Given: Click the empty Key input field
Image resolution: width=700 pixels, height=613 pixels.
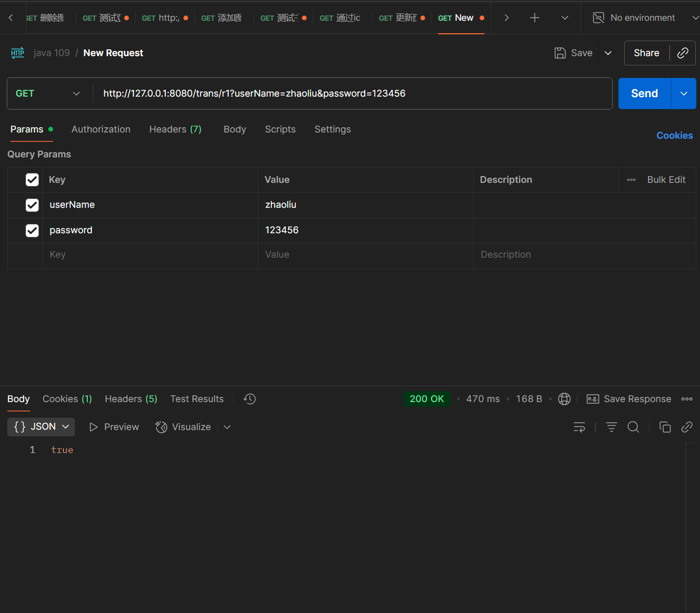Looking at the screenshot, I should [x=150, y=255].
